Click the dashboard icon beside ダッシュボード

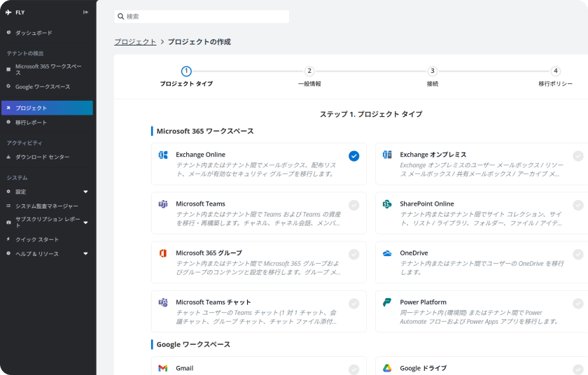pyautogui.click(x=8, y=33)
